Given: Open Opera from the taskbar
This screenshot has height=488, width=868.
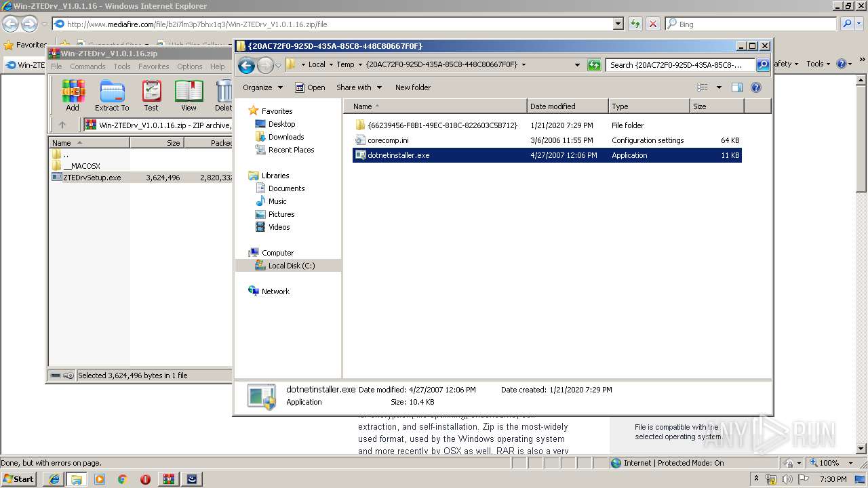Looking at the screenshot, I should 145,479.
